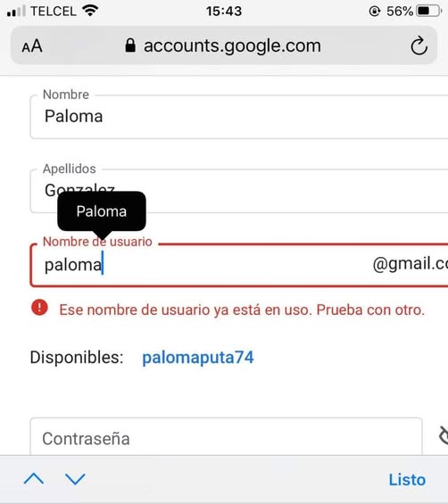
Task: Tap the lock icon in address bar
Action: [130, 45]
